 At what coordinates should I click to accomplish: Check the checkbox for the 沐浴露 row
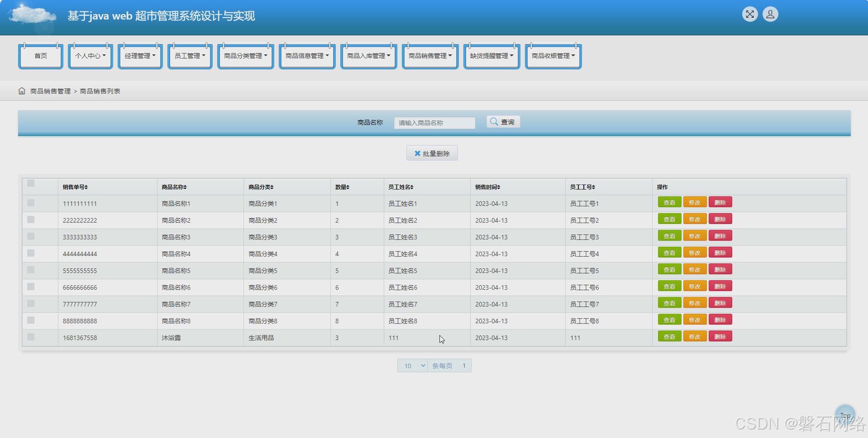(30, 337)
